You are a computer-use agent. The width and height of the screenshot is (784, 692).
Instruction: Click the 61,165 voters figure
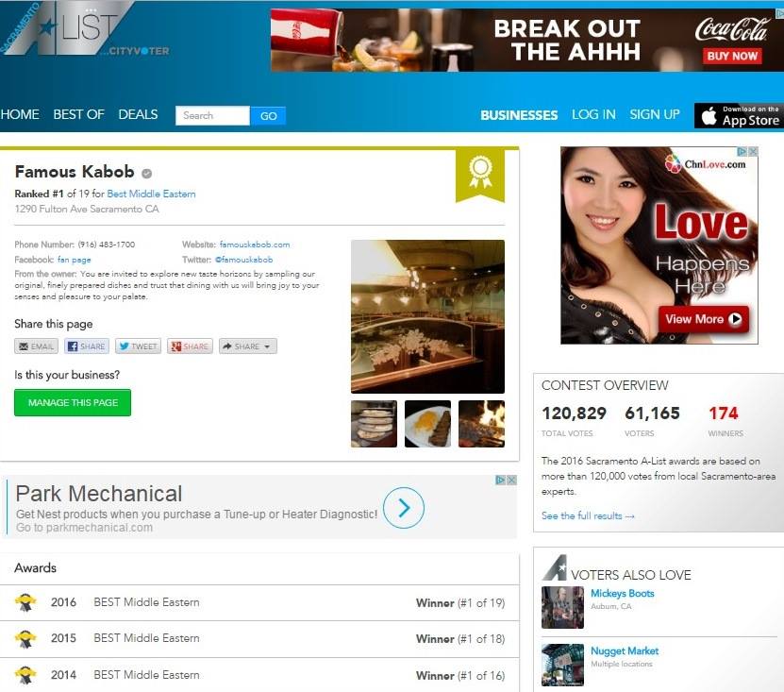653,414
